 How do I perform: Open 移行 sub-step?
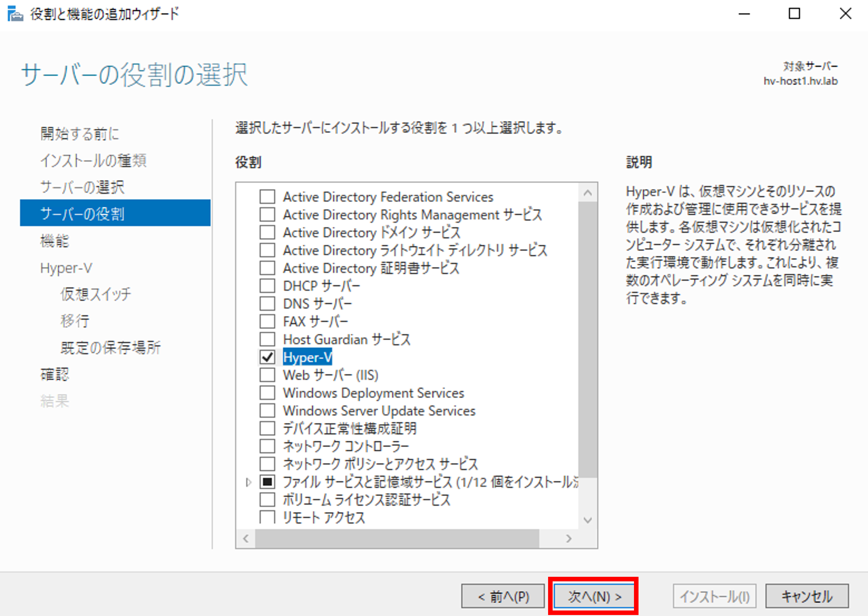coord(75,321)
